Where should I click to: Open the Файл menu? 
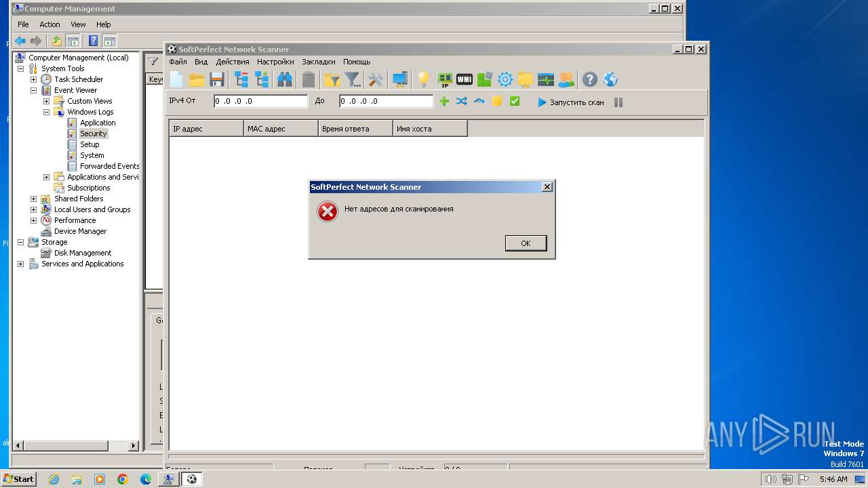tap(178, 62)
